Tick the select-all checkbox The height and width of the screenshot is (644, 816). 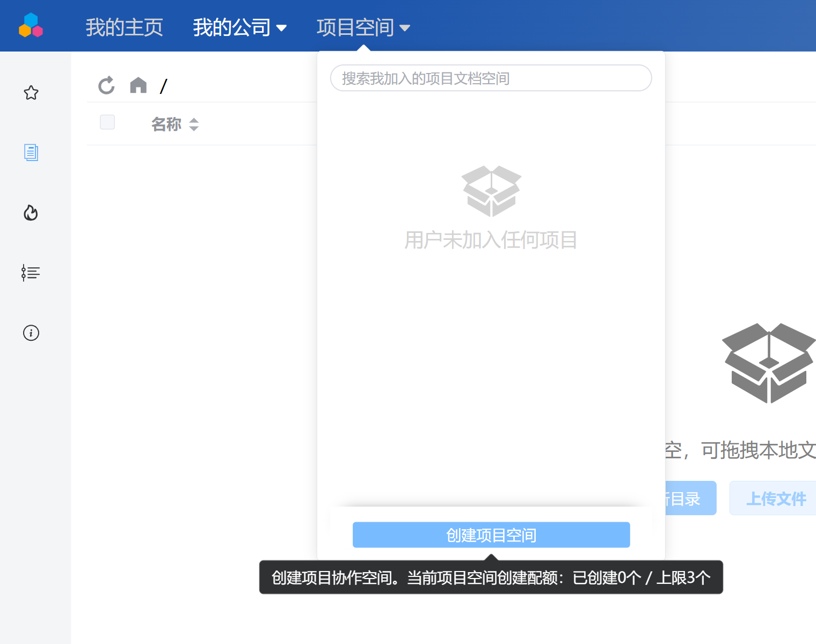click(107, 122)
